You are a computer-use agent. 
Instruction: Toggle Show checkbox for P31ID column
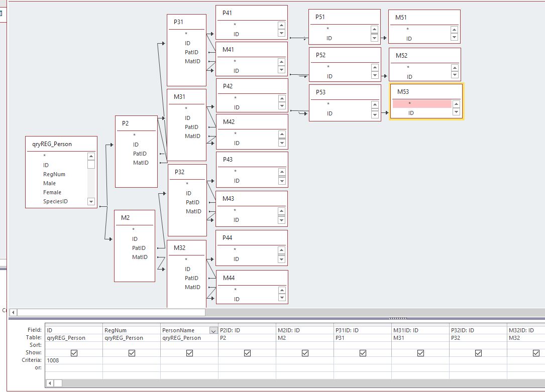363,353
